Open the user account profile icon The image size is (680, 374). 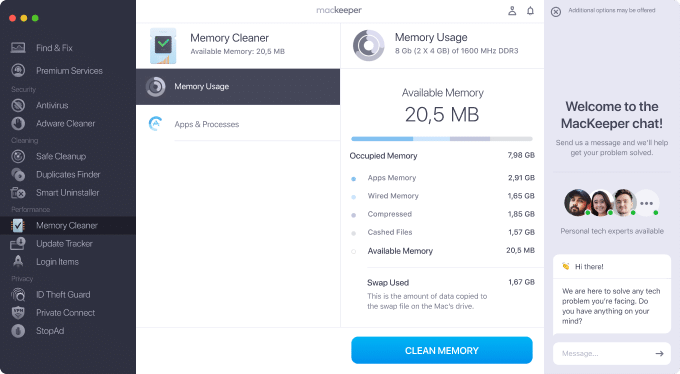click(x=512, y=11)
